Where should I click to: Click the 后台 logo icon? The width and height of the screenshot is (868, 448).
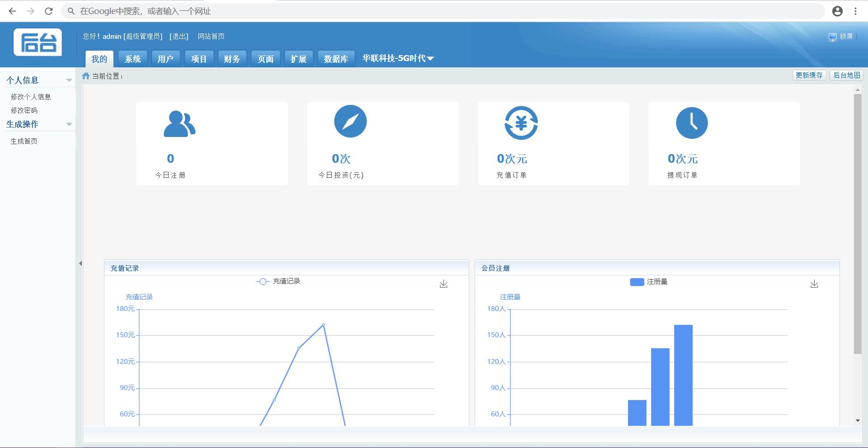38,42
